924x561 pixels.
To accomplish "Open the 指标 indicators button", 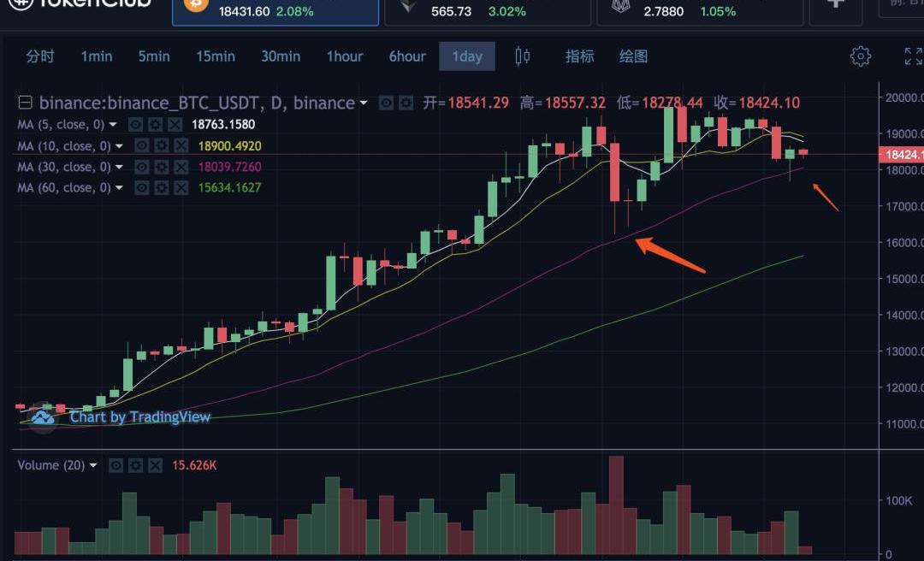I will point(579,56).
